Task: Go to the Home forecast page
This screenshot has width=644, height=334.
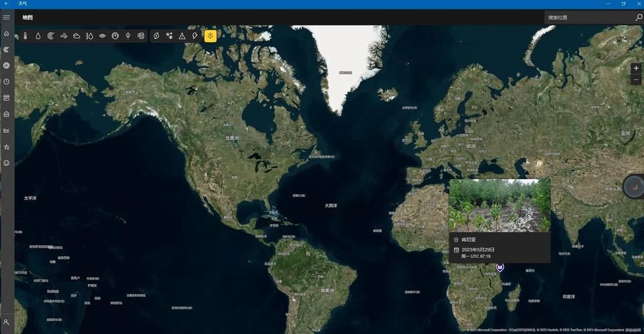Action: pyautogui.click(x=7, y=33)
